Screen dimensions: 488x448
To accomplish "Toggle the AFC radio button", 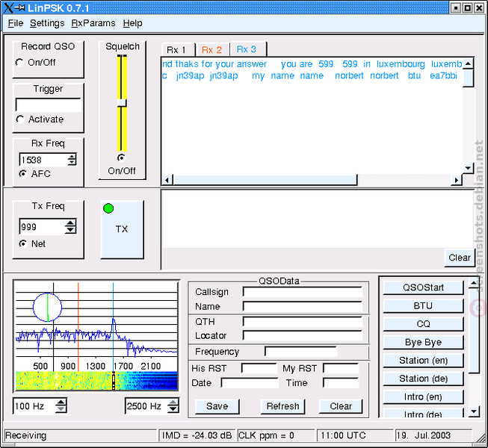I will 22,174.
